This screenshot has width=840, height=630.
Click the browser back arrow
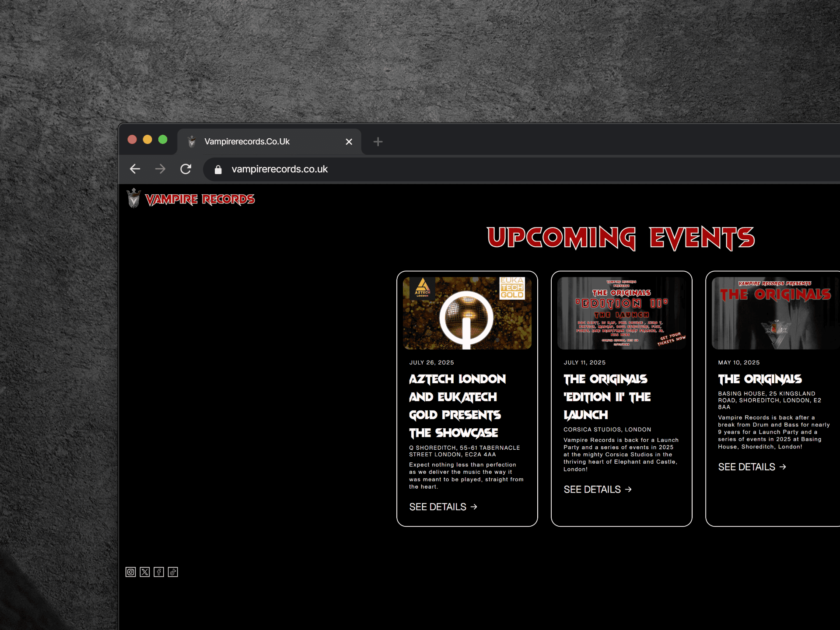135,169
